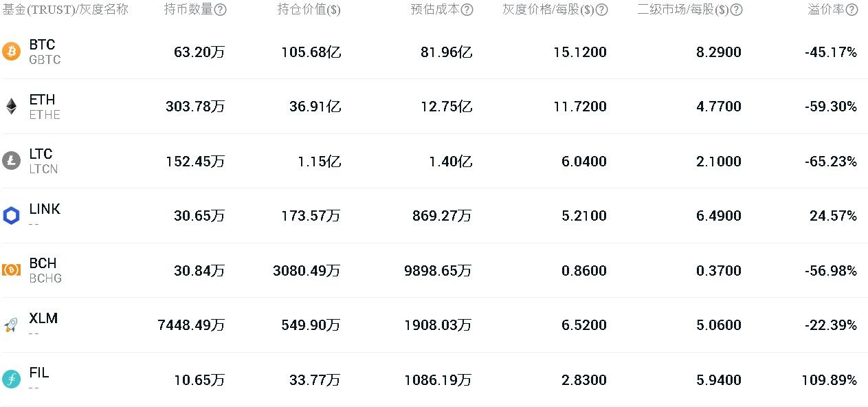The width and height of the screenshot is (868, 407).
Task: Click the Chainlink hexagon icon
Action: (x=12, y=215)
